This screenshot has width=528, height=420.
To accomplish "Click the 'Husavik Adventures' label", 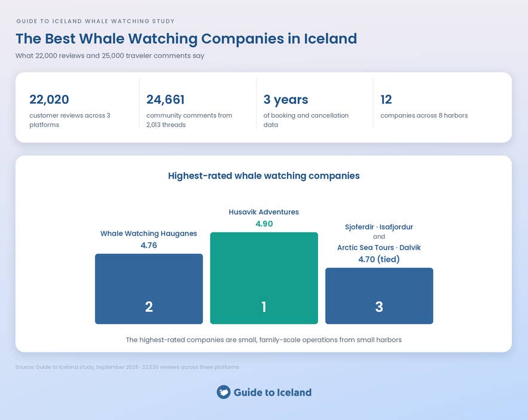I will tap(264, 212).
